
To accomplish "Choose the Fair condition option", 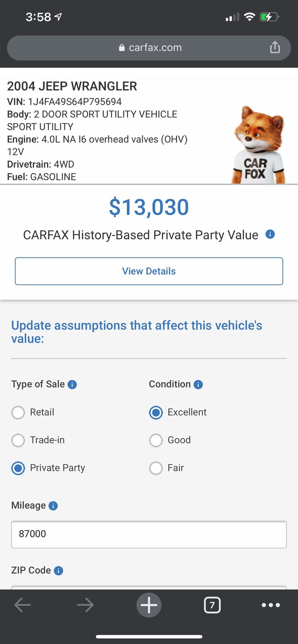I will [156, 468].
